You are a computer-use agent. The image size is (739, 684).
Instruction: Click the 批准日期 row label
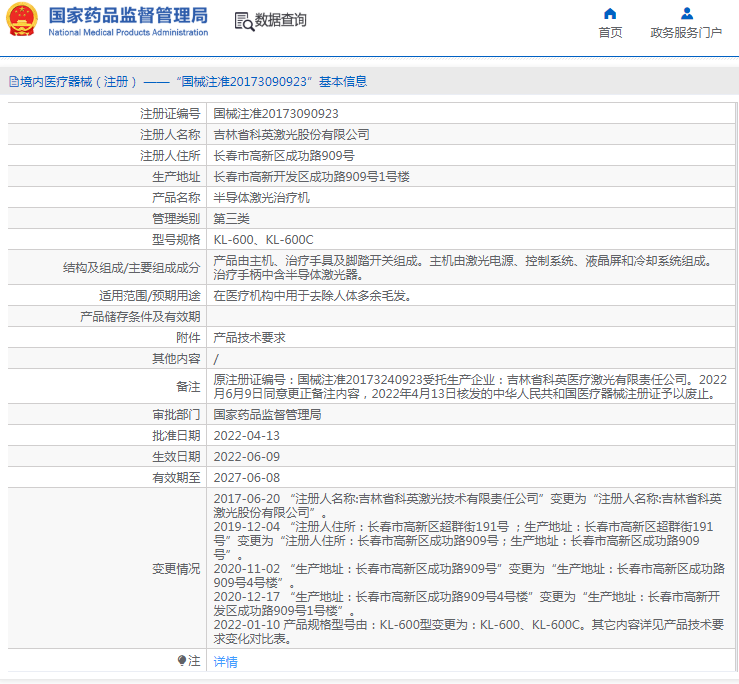[x=176, y=436]
